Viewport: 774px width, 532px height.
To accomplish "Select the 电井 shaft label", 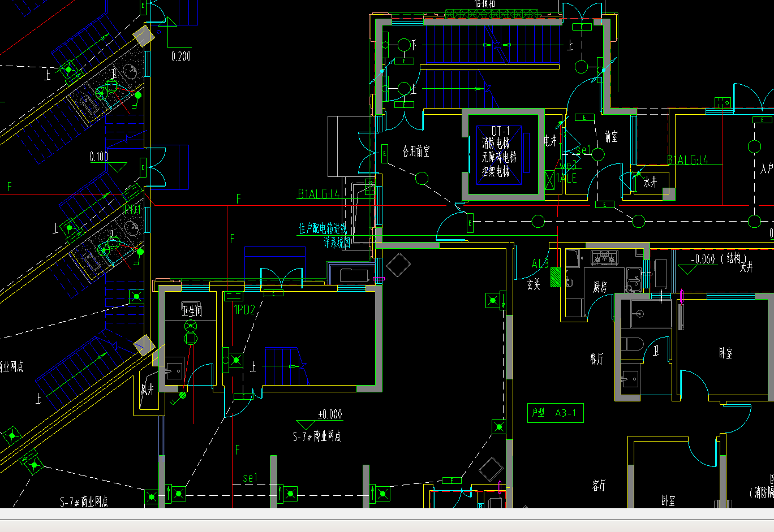I will pyautogui.click(x=550, y=141).
